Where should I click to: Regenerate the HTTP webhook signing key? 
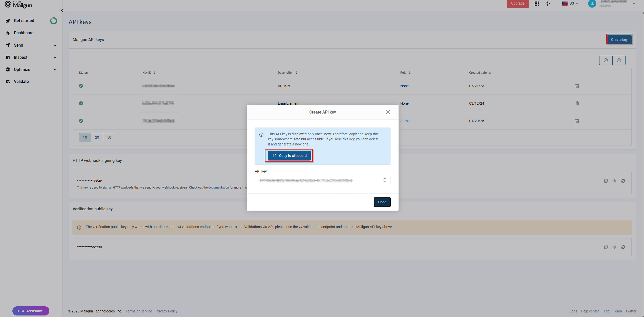pyautogui.click(x=623, y=181)
